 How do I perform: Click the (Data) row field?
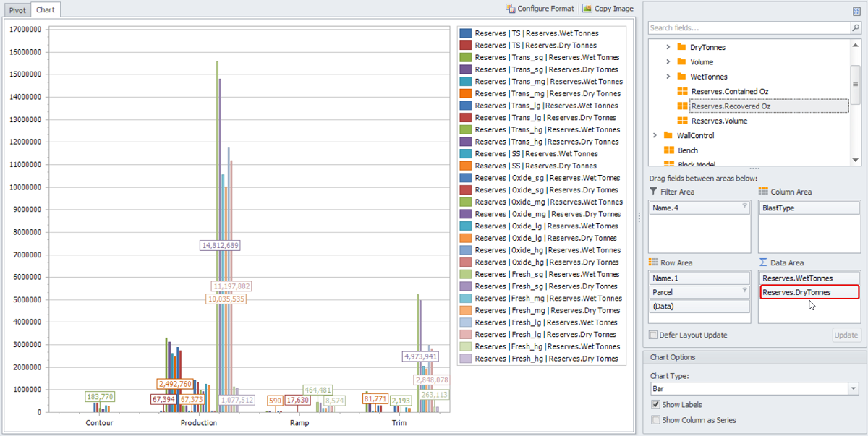tap(699, 307)
